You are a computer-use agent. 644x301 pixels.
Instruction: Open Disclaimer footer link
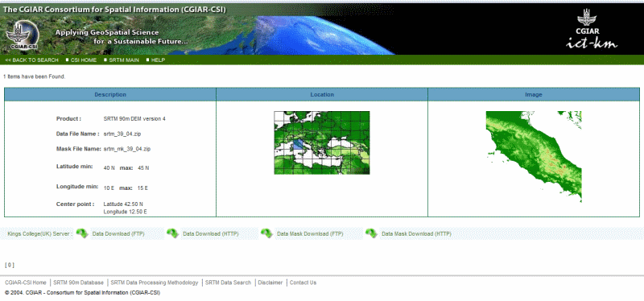[x=270, y=282]
